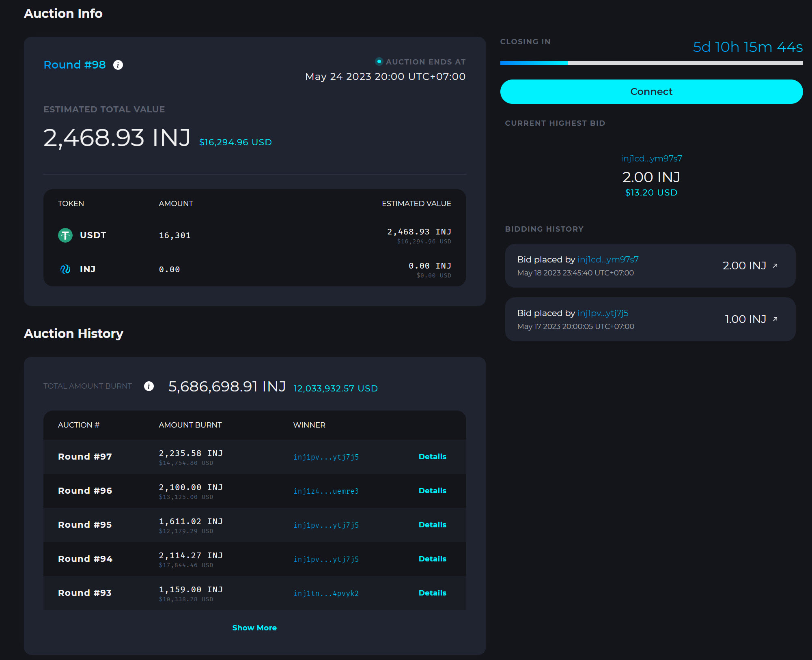
Task: Click the Total Amount Burnt info icon
Action: pyautogui.click(x=149, y=386)
